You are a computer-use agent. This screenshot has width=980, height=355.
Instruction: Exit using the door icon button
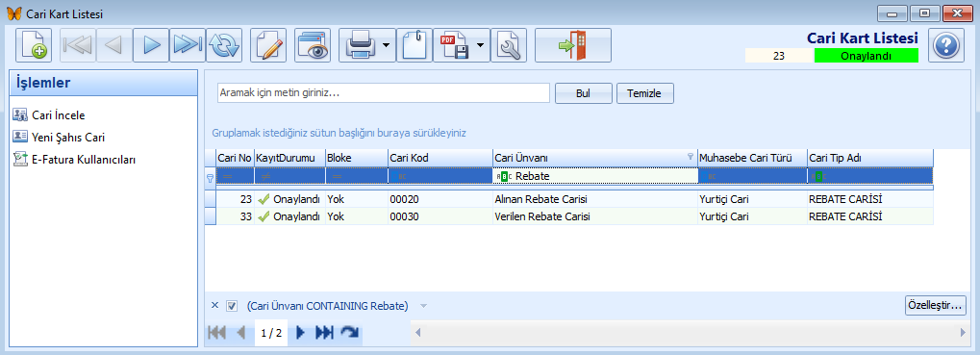coord(573,45)
